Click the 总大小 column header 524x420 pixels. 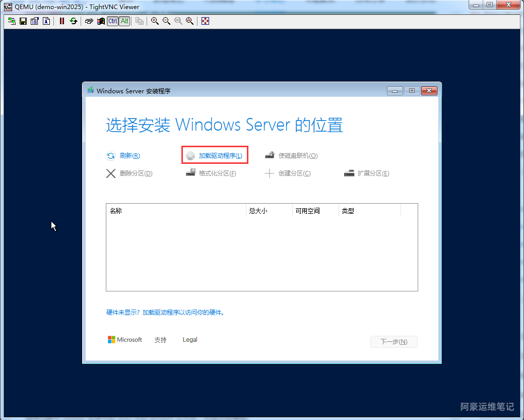[x=258, y=211]
